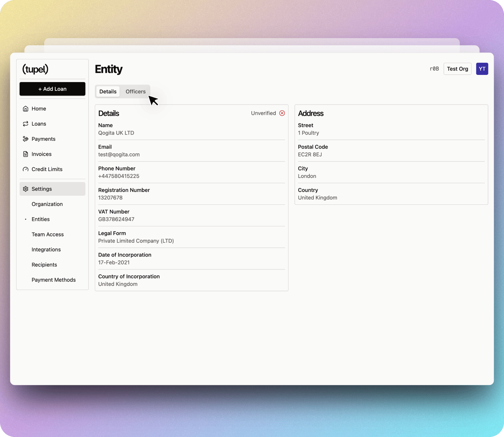Select the Details tab
This screenshot has width=504, height=437.
pos(108,91)
